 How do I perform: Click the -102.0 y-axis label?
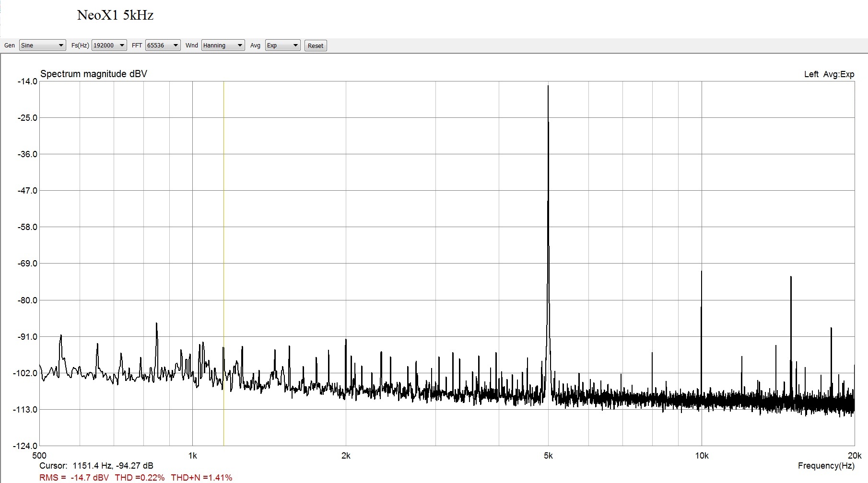(25, 373)
